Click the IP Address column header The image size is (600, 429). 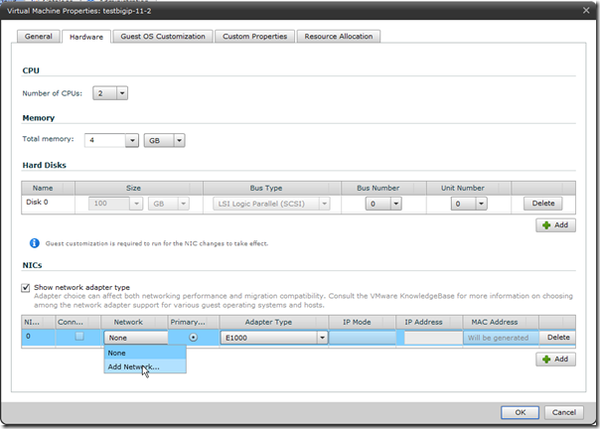429,322
